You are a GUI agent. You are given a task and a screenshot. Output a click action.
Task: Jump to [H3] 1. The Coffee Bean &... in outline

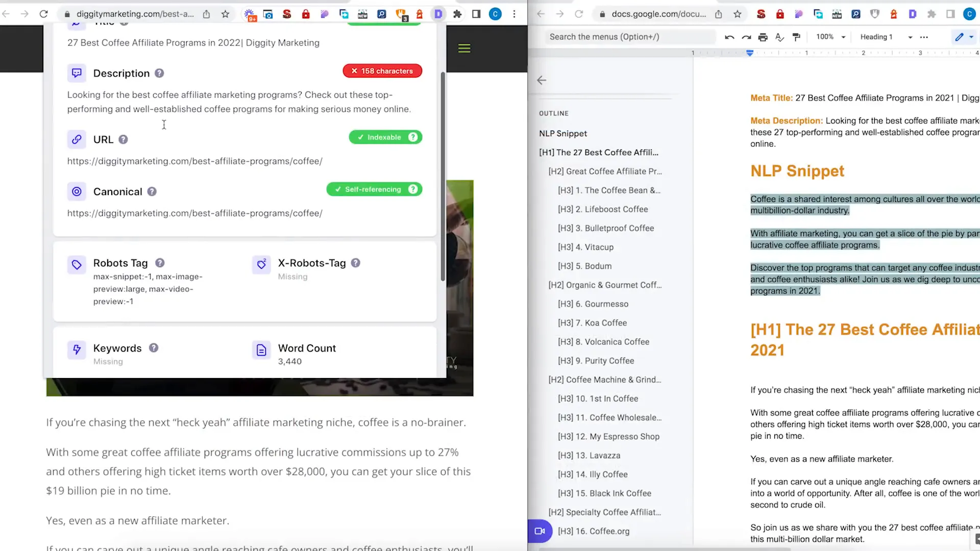609,190
